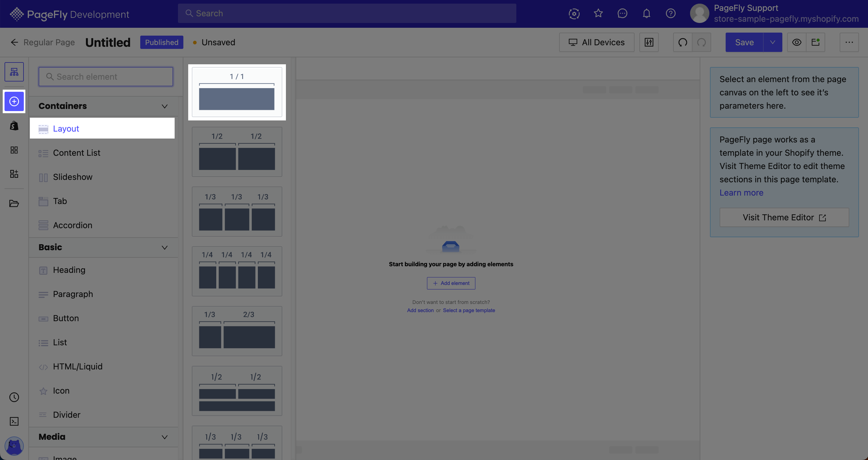868x460 pixels.
Task: Click the layout icon with green dot
Action: point(815,42)
